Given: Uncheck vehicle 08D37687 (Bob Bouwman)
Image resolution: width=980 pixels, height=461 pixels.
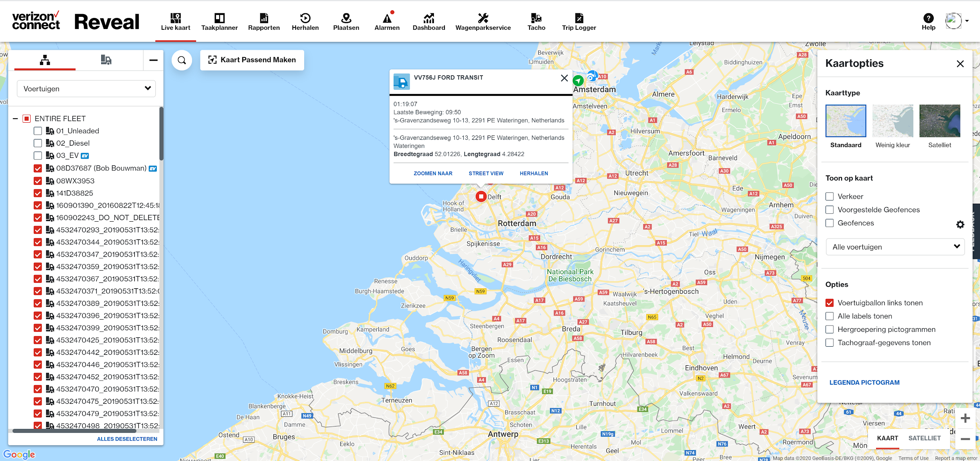Looking at the screenshot, I should pyautogui.click(x=38, y=168).
